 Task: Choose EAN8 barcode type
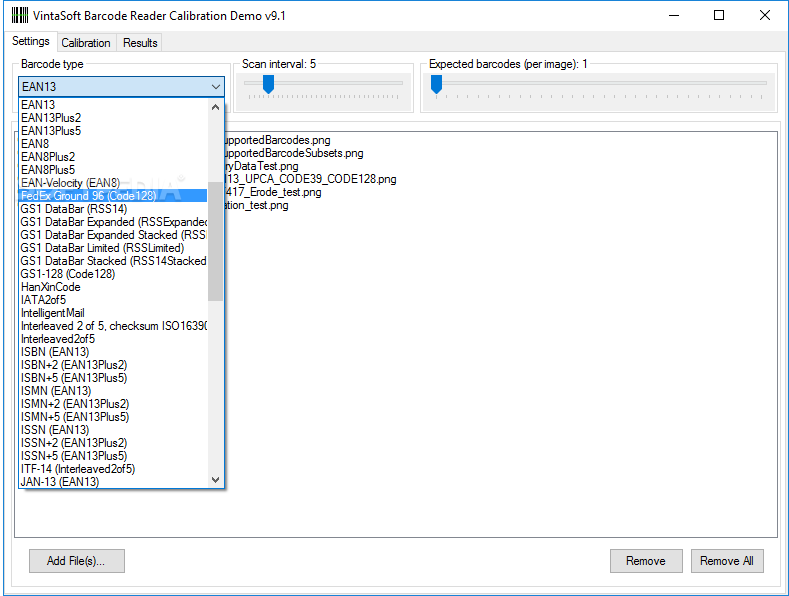(x=113, y=144)
